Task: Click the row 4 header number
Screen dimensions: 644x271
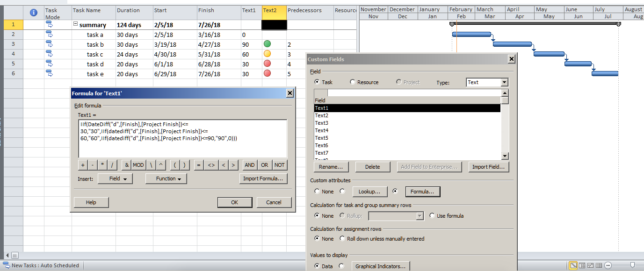Action: point(13,54)
